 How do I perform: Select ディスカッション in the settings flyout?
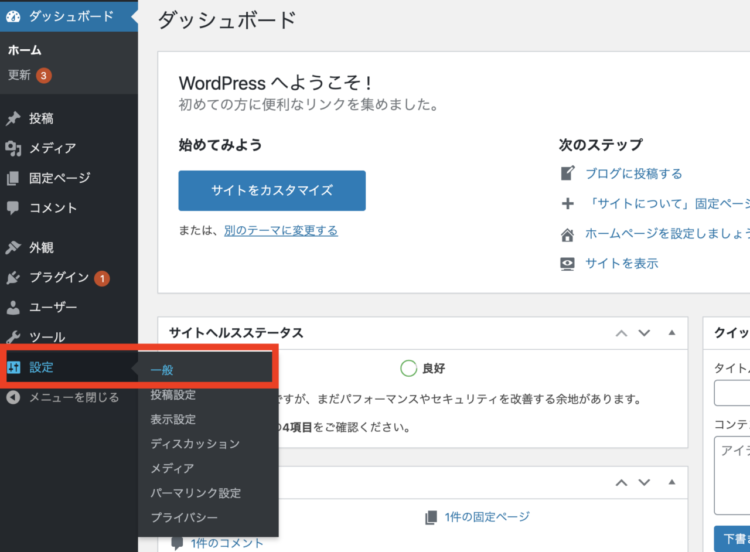[195, 444]
